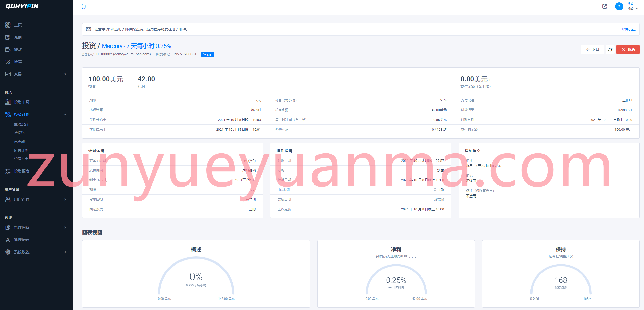Click the 交易 transactions icon
This screenshot has height=310, width=644.
click(x=8, y=74)
